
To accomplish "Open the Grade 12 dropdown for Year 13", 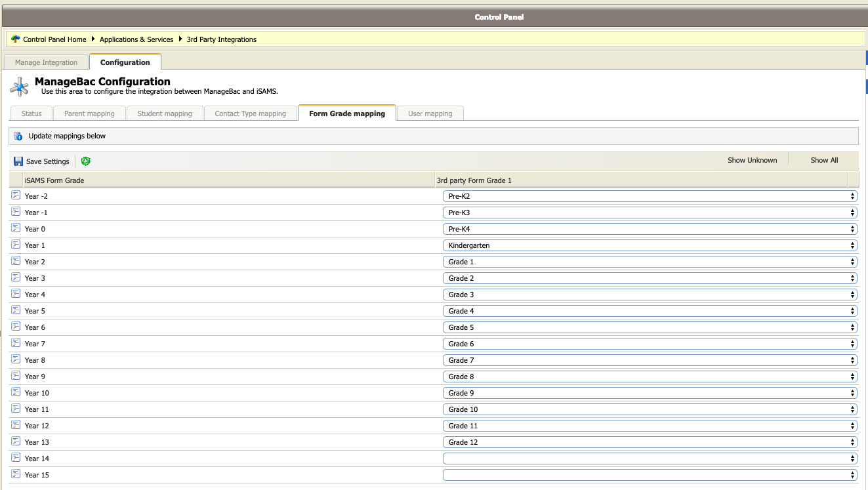I will pos(650,442).
